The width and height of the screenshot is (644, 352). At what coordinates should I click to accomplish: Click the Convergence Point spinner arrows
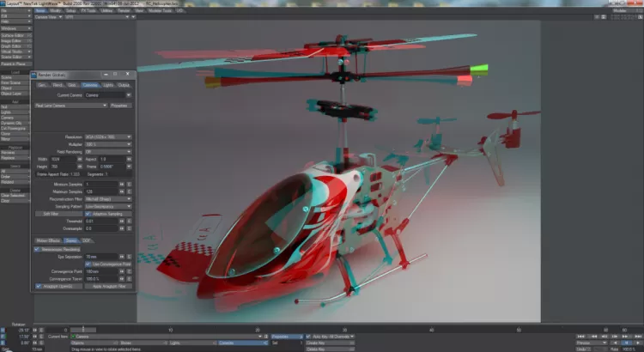(122, 271)
